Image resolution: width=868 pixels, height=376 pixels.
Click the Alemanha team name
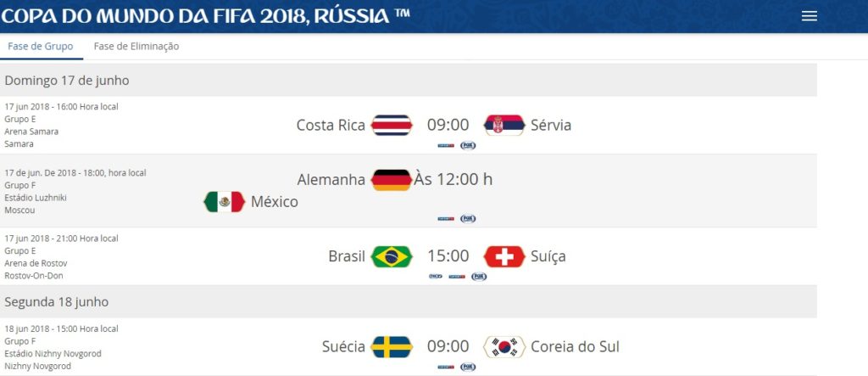point(331,180)
